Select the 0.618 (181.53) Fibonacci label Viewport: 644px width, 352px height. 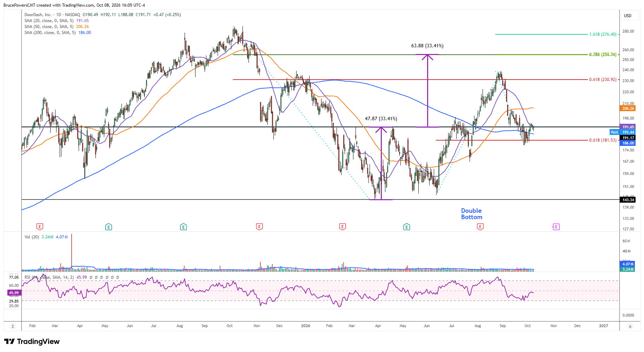point(603,140)
